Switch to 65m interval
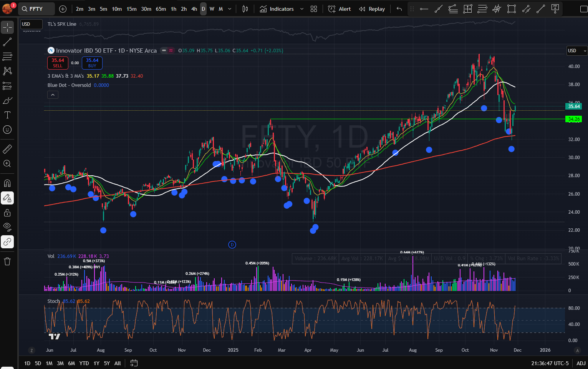Image resolution: width=588 pixels, height=369 pixels. [161, 9]
